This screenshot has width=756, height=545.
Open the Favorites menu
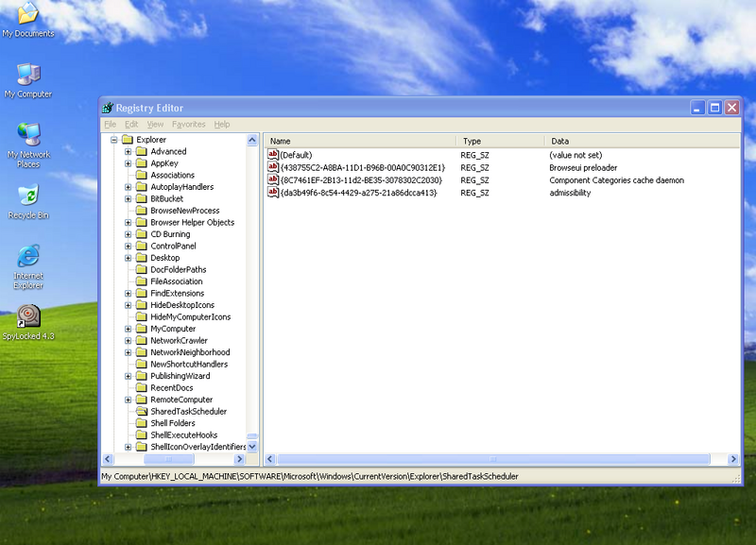tap(188, 125)
